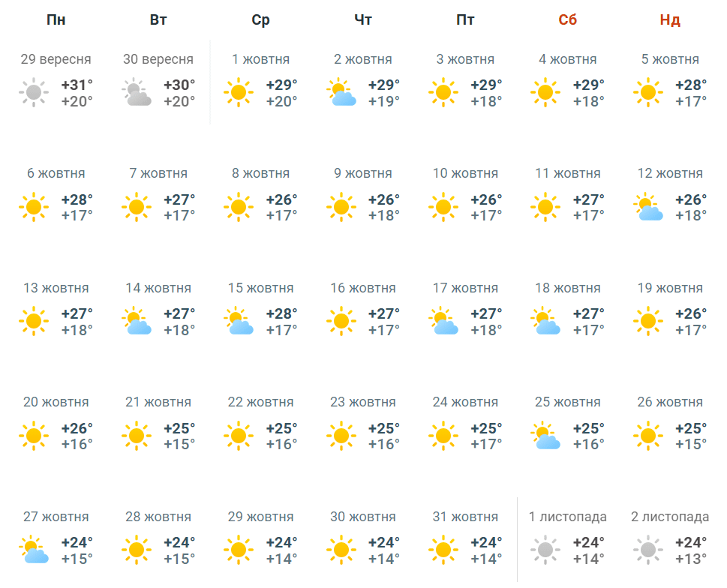The width and height of the screenshot is (727, 588).
Task: Select partly cloudy icon for 12 жовтня
Action: pos(648,207)
